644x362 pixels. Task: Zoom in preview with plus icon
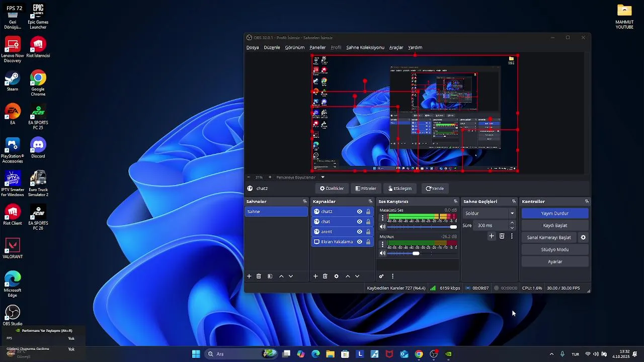coord(270,177)
